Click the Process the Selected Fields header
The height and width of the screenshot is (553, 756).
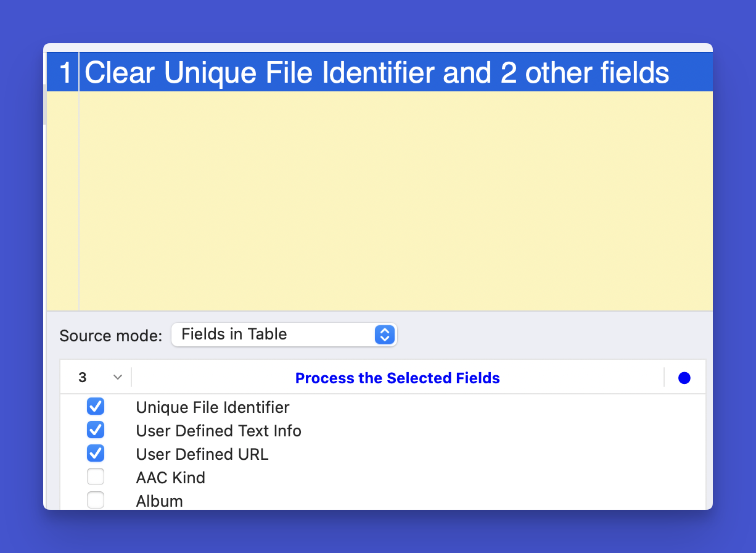click(x=397, y=378)
